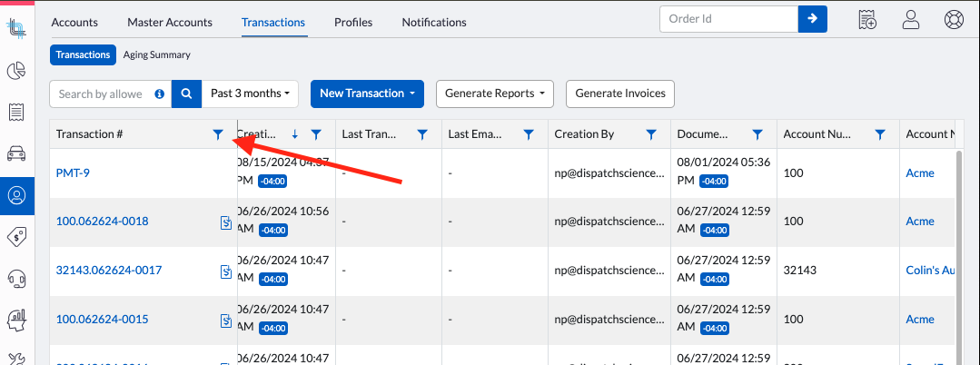980x365 pixels.
Task: Click the document icon for 100.062624-0018
Action: [226, 222]
